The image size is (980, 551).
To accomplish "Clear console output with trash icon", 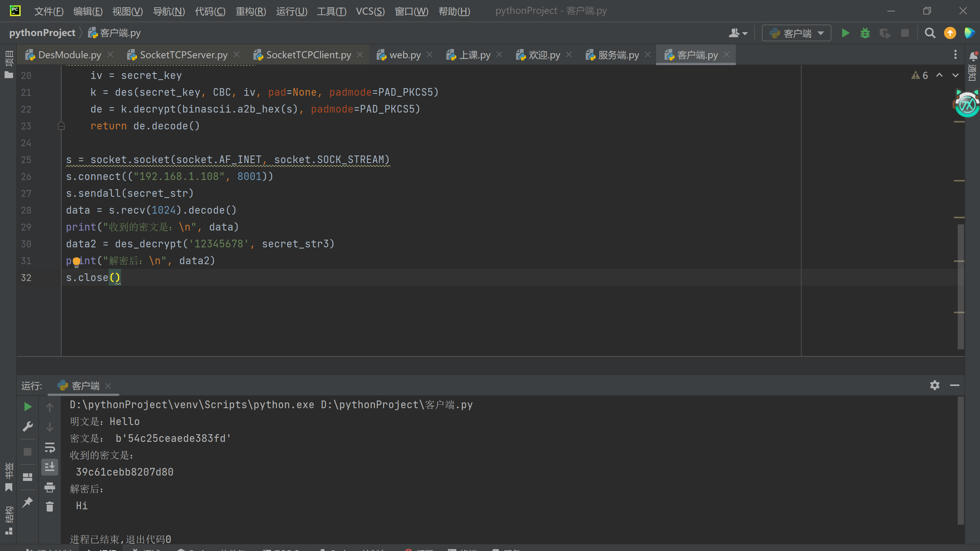I will pos(50,507).
